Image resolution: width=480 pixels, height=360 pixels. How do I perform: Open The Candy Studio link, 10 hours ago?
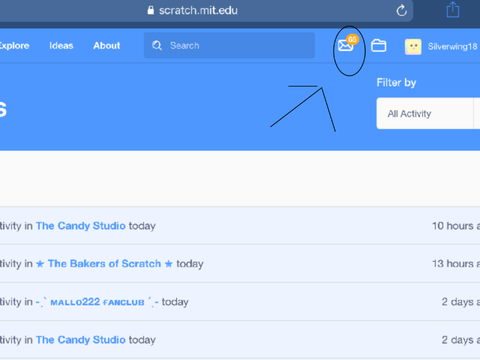pos(81,226)
